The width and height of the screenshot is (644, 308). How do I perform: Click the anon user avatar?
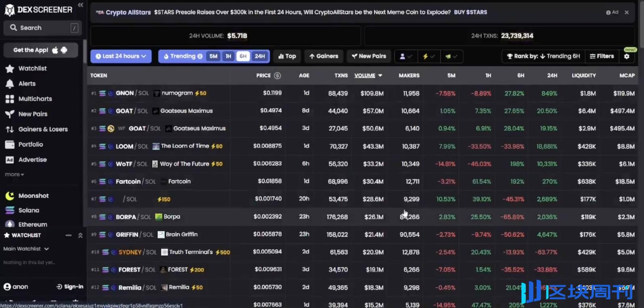pyautogui.click(x=7, y=287)
